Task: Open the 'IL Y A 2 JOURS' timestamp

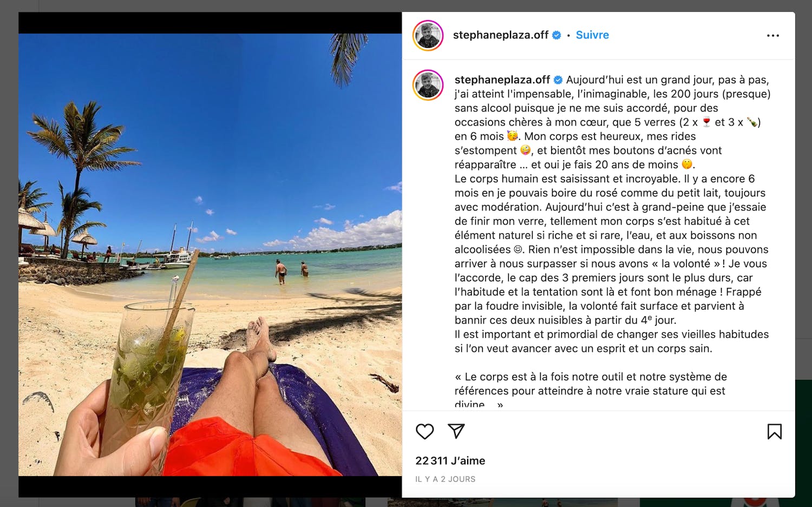Action: [446, 479]
